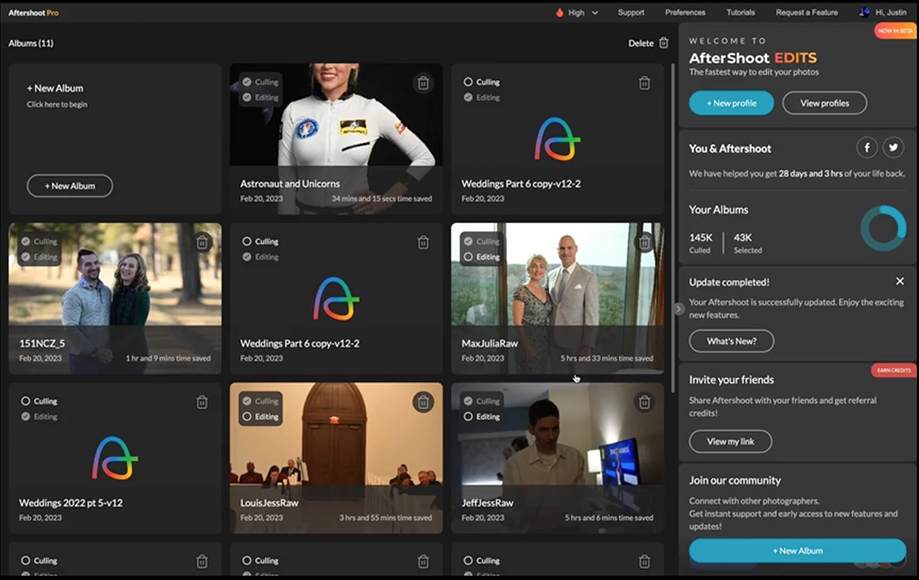Image resolution: width=919 pixels, height=580 pixels.
Task: Click the trash icon on the 151NCZ_5 album
Action: pyautogui.click(x=202, y=243)
